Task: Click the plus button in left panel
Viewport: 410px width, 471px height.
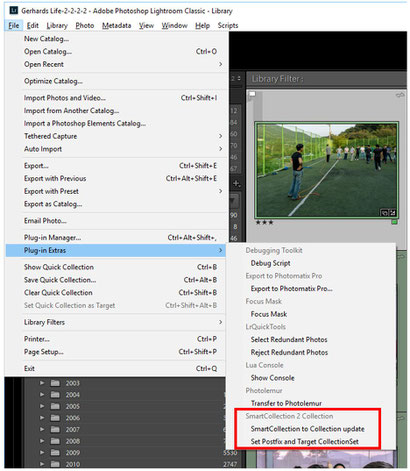Action: coord(236,183)
